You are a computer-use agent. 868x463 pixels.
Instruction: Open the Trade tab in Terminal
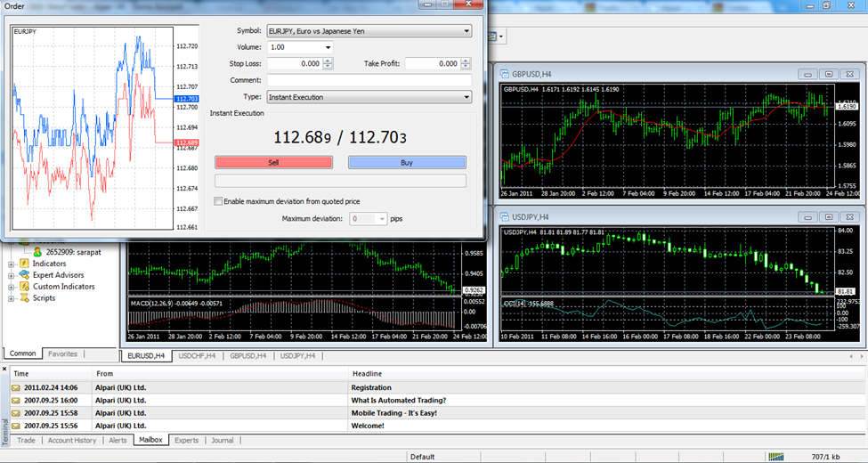point(26,440)
